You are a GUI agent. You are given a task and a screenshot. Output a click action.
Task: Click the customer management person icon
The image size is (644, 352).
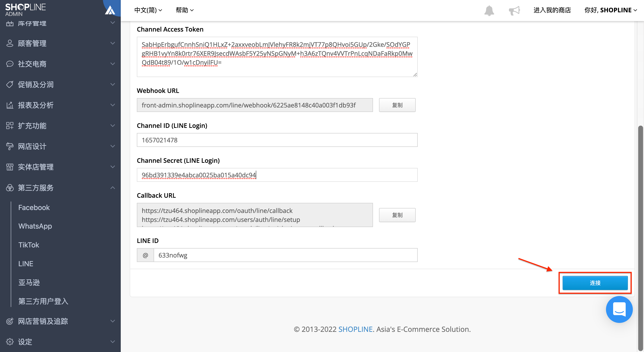tap(10, 43)
